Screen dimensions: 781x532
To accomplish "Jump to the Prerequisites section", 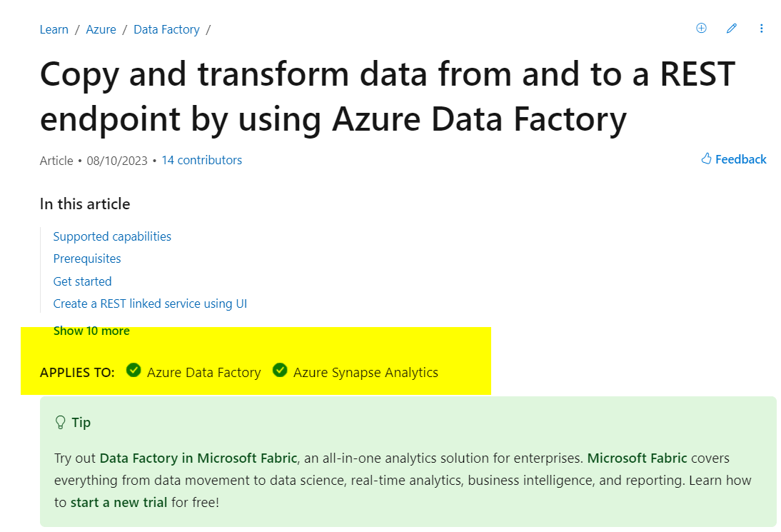I will 86,259.
